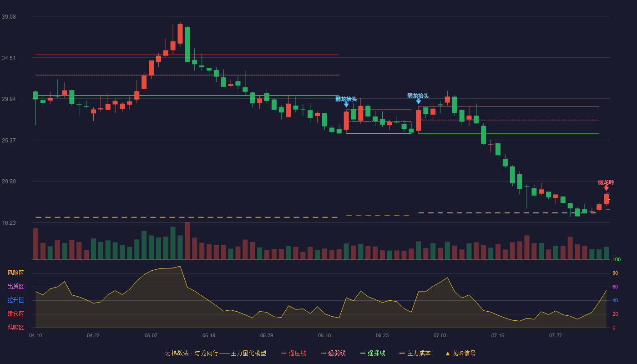Image resolution: width=637 pixels, height=364 pixels.
Task: Click the 07-27 date label
Action: (x=556, y=335)
